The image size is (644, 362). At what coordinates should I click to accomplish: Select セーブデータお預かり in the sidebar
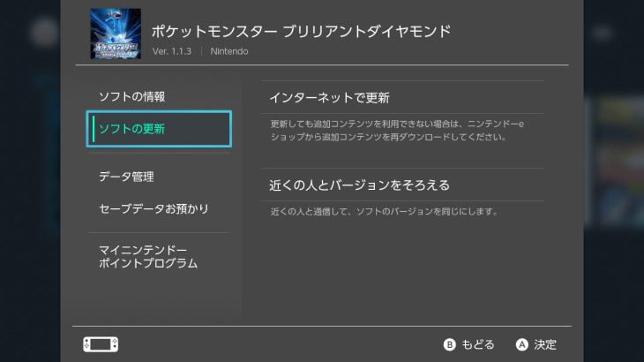154,208
